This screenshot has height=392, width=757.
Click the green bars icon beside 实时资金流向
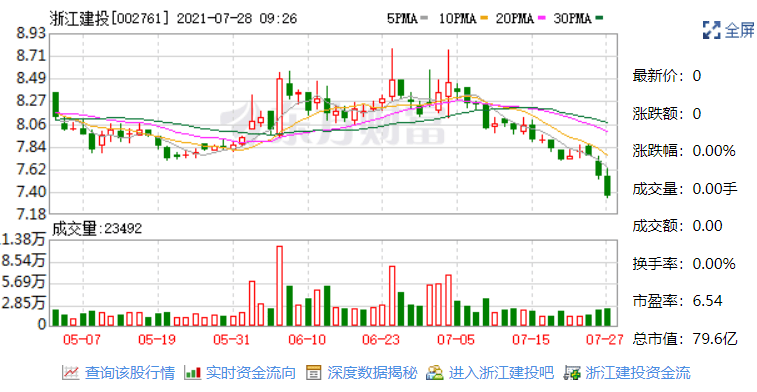tap(193, 373)
